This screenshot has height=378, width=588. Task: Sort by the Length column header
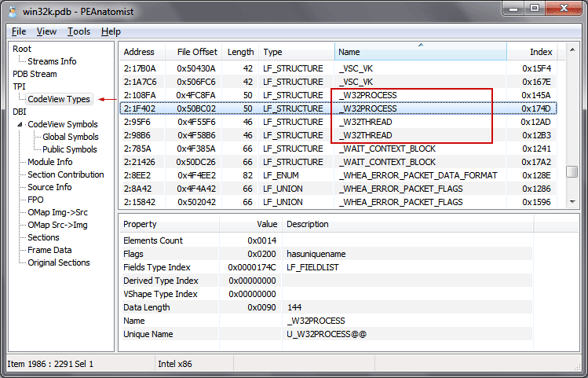240,52
